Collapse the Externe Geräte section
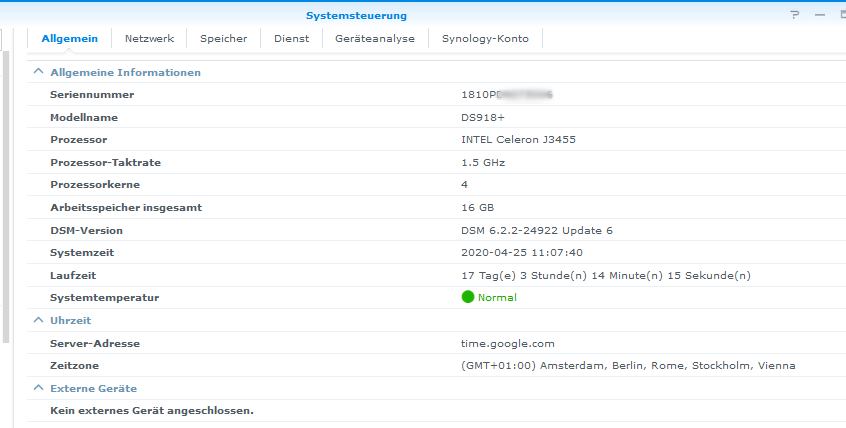The width and height of the screenshot is (846, 428). point(38,388)
